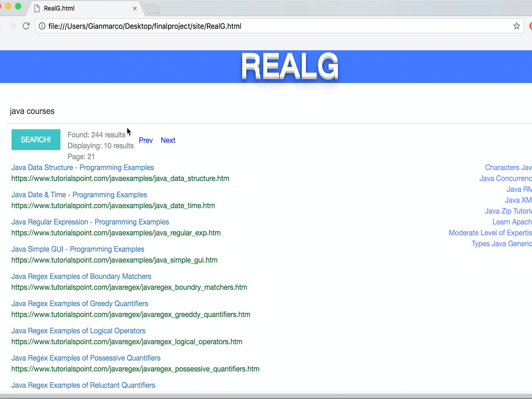Open Java Regex Greedy Quantifiers link

(79, 304)
